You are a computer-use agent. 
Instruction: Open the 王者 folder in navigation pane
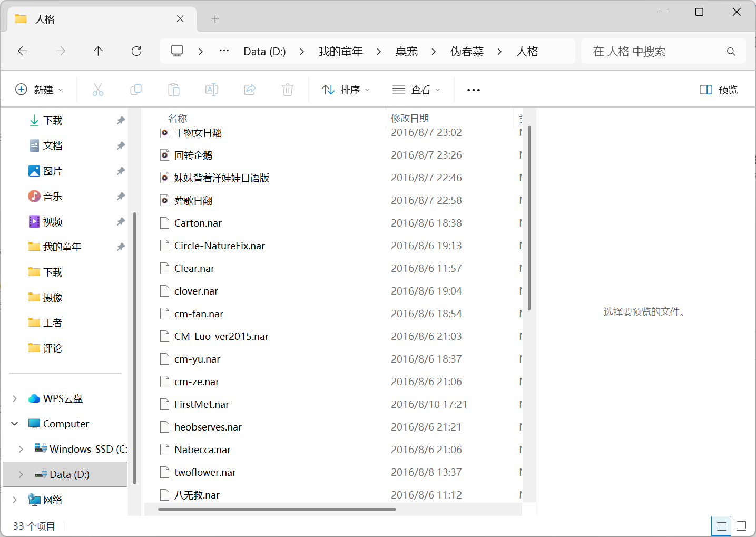(53, 323)
